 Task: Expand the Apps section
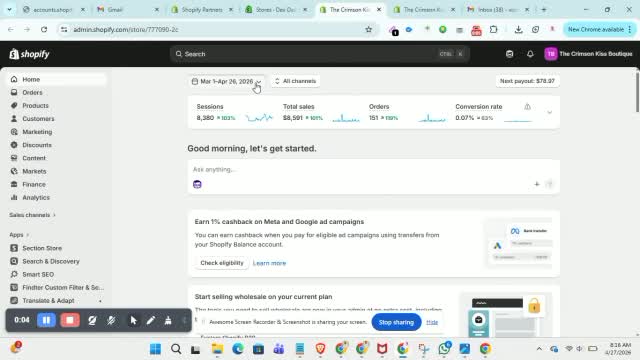pyautogui.click(x=19, y=235)
